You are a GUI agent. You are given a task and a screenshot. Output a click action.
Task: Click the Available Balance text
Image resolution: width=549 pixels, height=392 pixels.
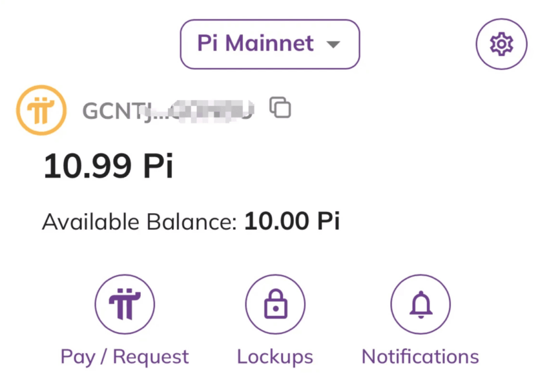click(x=191, y=222)
